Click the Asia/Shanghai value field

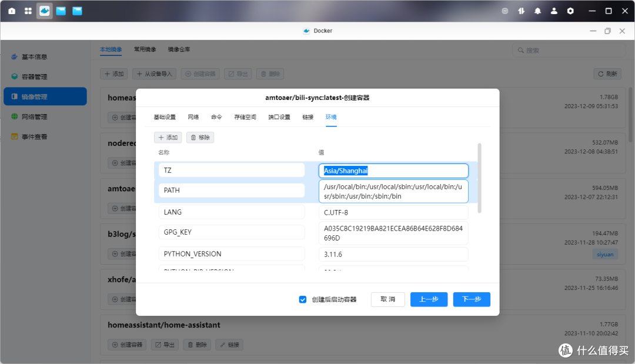(x=393, y=171)
